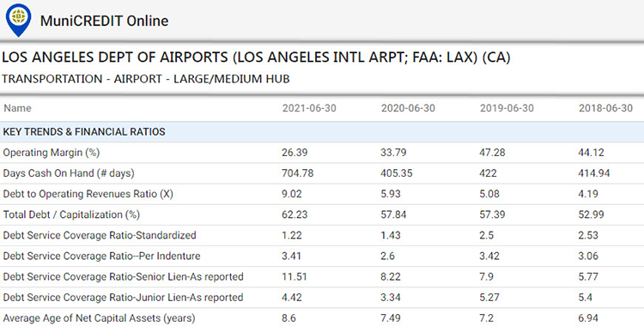Click Average Age of Net Capital Assets
This screenshot has width=644, height=326.
99,318
